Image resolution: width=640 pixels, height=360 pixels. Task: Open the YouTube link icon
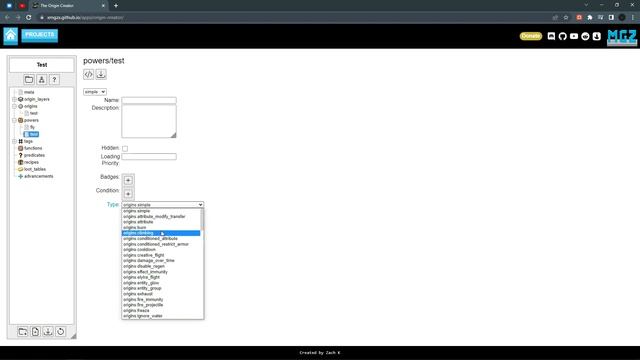[x=574, y=36]
